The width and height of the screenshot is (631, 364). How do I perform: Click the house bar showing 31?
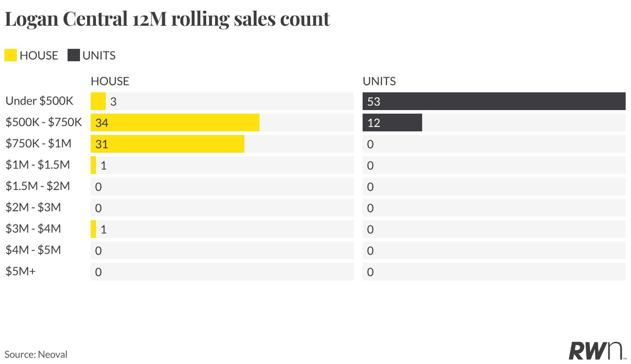click(168, 144)
